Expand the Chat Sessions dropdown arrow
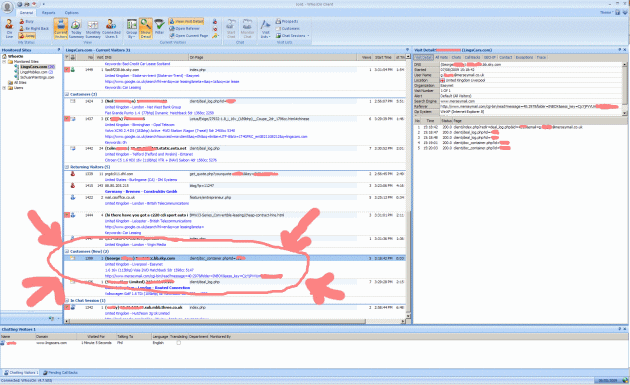Viewport: 630px width, 385px height. click(x=309, y=36)
